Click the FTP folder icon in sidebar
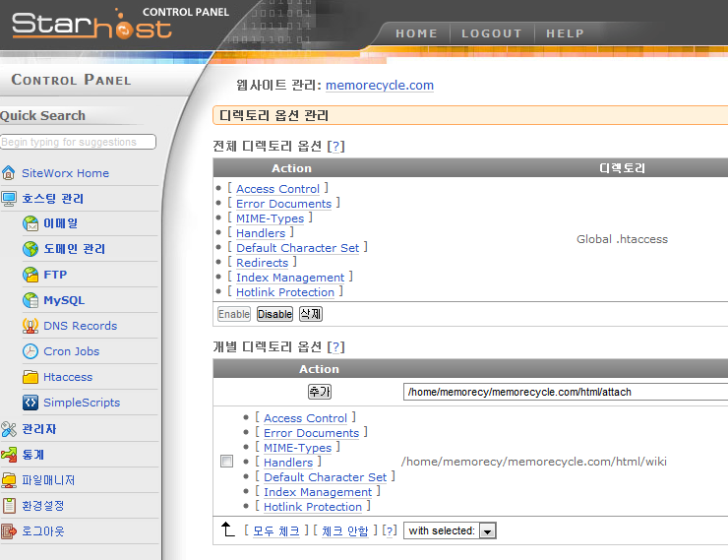 30,275
